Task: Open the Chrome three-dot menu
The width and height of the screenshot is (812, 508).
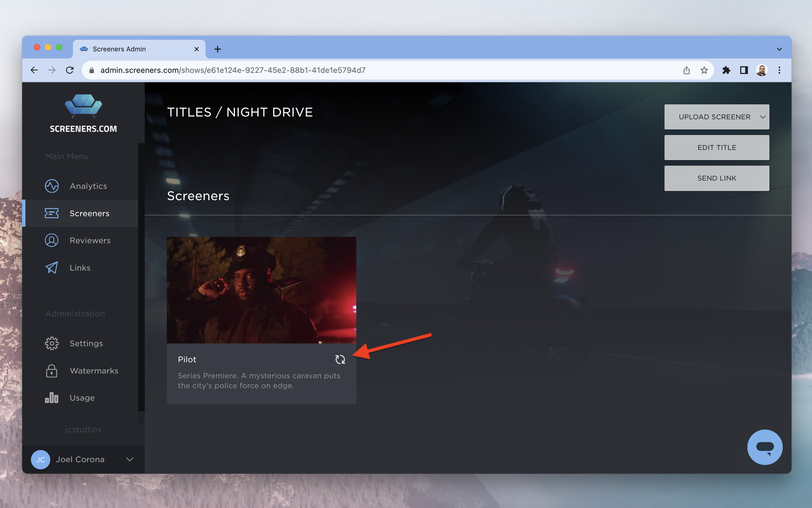Action: click(779, 70)
